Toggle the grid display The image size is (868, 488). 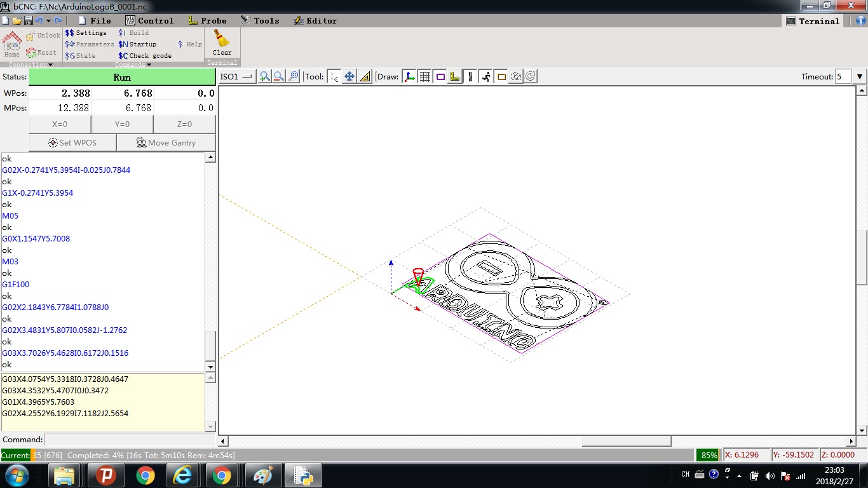click(x=425, y=77)
